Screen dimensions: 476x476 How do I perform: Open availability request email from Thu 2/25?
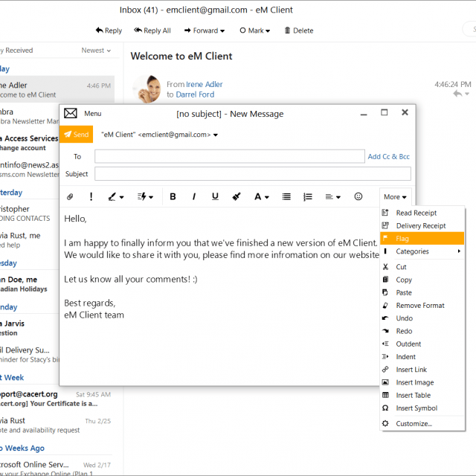56,425
